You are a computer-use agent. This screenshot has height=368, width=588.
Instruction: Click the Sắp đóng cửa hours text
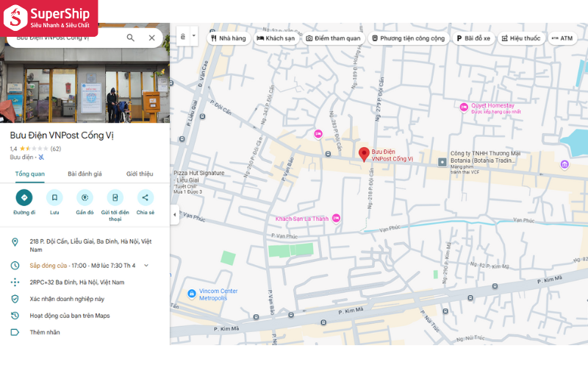[48, 266]
